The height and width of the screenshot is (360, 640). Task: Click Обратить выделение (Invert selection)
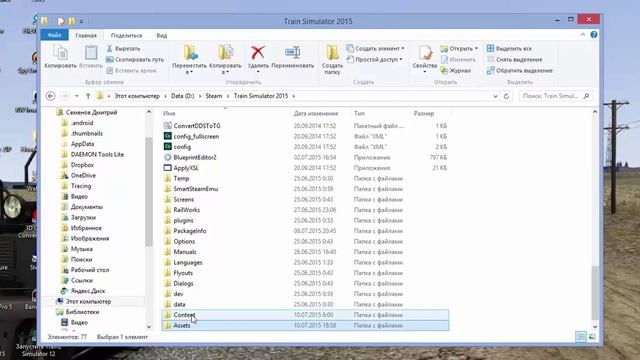(520, 71)
